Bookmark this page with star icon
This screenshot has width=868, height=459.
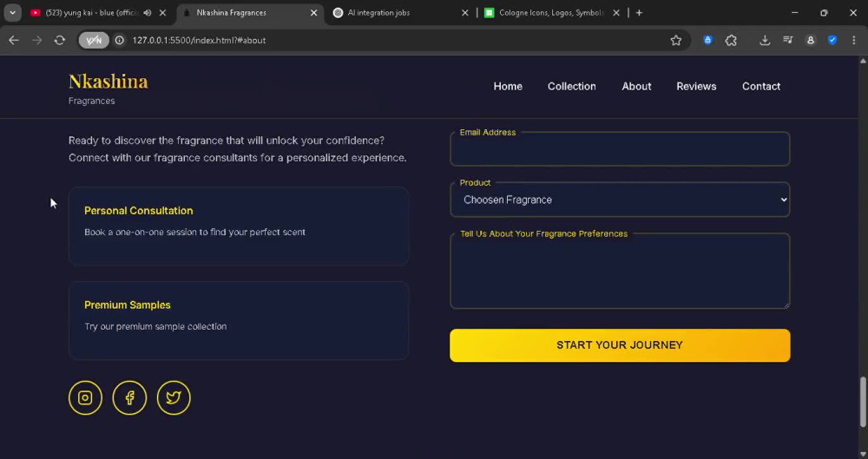[676, 40]
